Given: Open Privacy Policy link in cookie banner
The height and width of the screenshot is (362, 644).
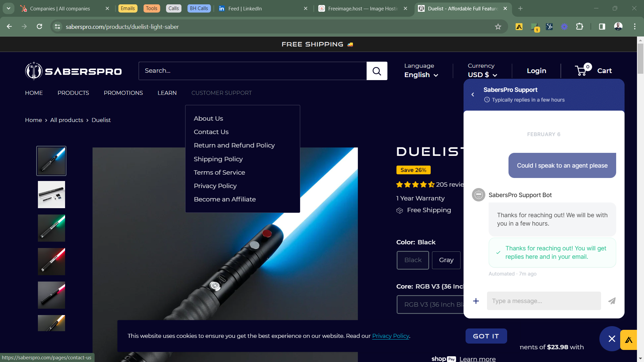Looking at the screenshot, I should [x=390, y=336].
